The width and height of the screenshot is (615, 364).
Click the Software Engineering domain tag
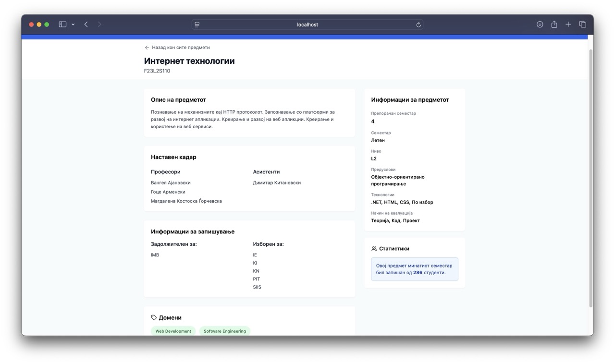(x=224, y=331)
